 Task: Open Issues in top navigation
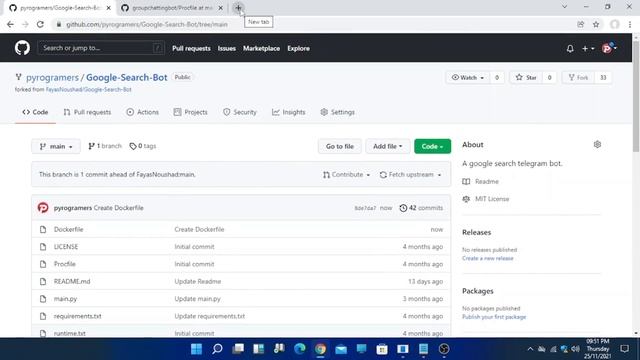(227, 49)
